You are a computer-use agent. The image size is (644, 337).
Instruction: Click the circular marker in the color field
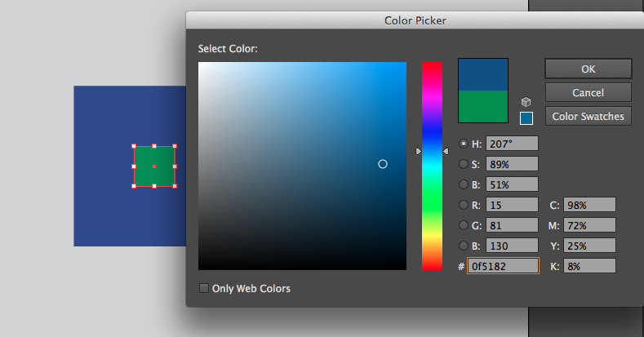[x=383, y=164]
